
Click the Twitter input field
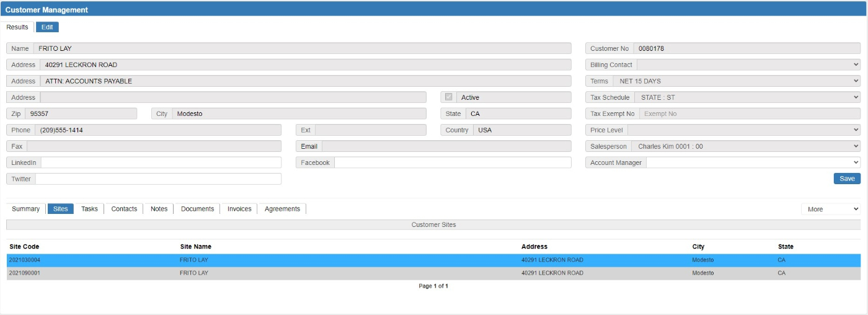pos(158,179)
